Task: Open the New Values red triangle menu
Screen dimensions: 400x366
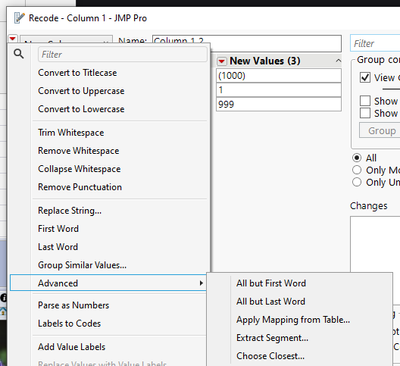Action: pos(222,61)
